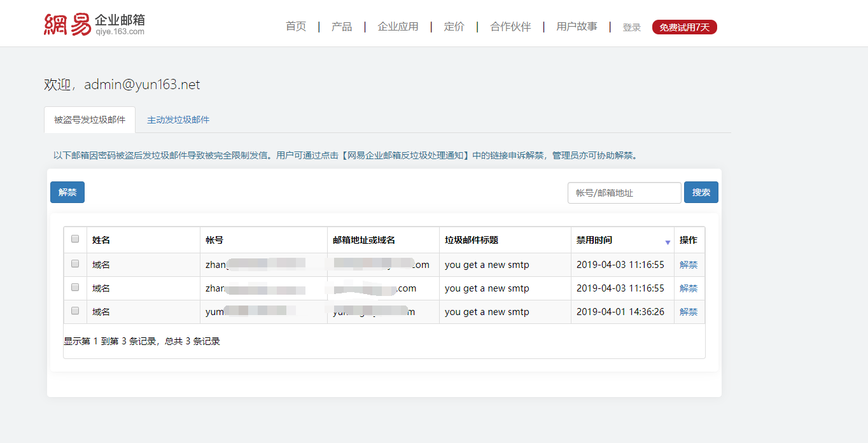Select the checkbox for the 2019-04-01 row
This screenshot has height=443, width=868.
coord(75,311)
